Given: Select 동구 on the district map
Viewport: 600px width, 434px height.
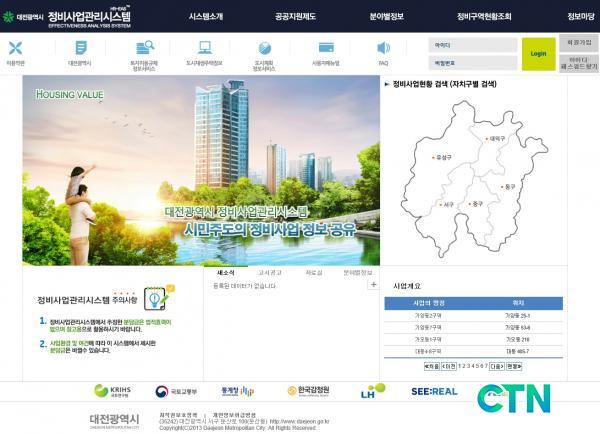Looking at the screenshot, I should 509,187.
